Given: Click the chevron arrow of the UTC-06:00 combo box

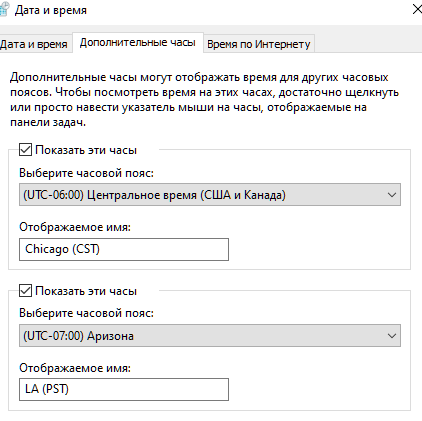Looking at the screenshot, I should (392, 195).
